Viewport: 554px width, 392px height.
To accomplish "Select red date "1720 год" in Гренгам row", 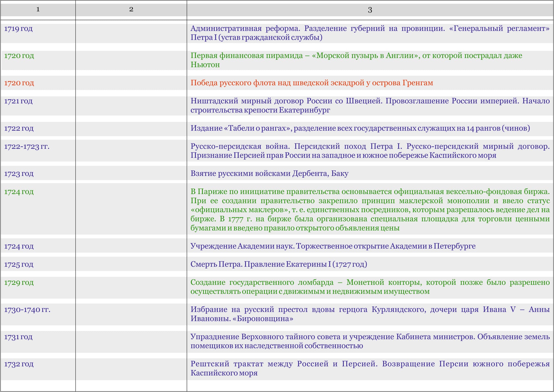I will (19, 83).
